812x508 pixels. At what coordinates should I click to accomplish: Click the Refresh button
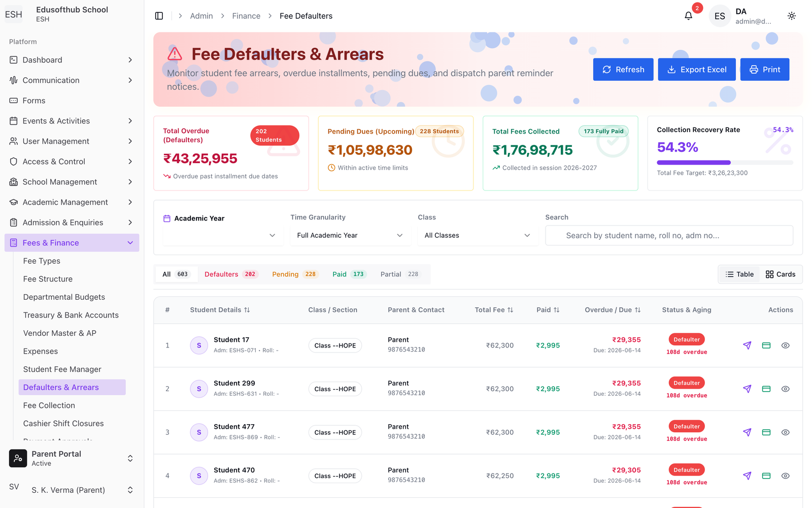(623, 70)
